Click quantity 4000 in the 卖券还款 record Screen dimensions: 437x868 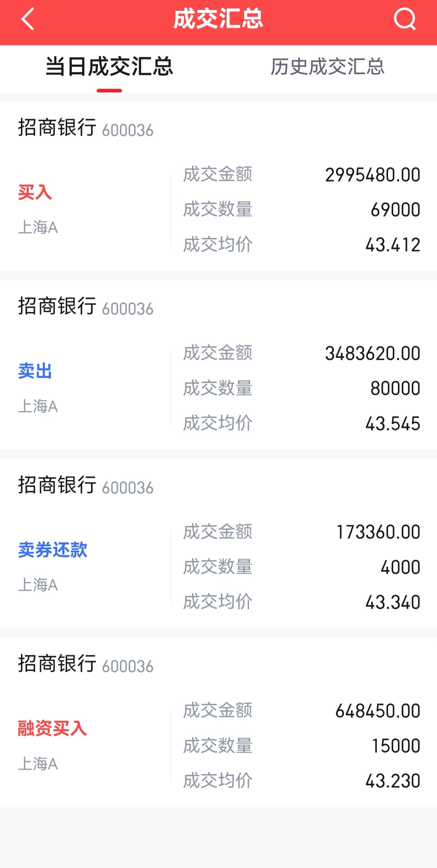pos(400,567)
